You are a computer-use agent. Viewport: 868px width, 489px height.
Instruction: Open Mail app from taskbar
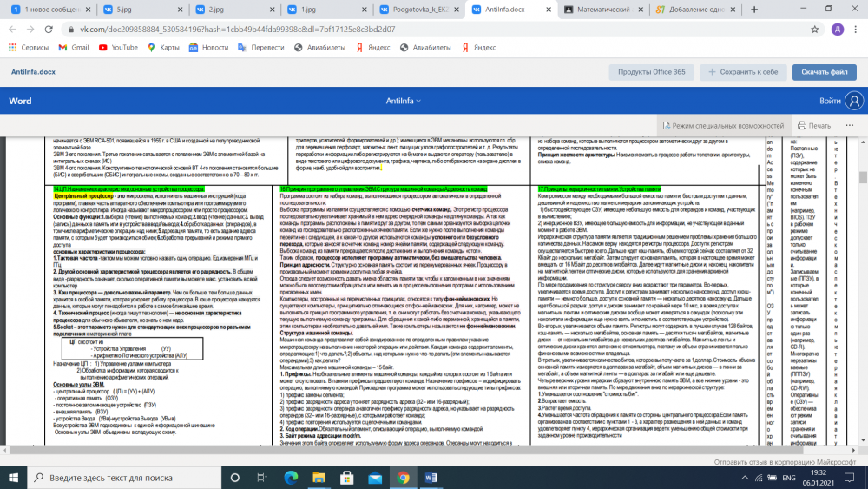[375, 478]
